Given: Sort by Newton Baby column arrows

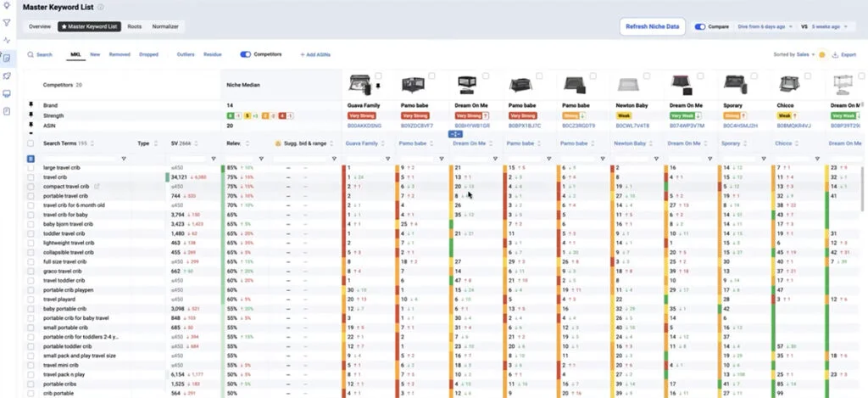Looking at the screenshot, I should (x=651, y=143).
